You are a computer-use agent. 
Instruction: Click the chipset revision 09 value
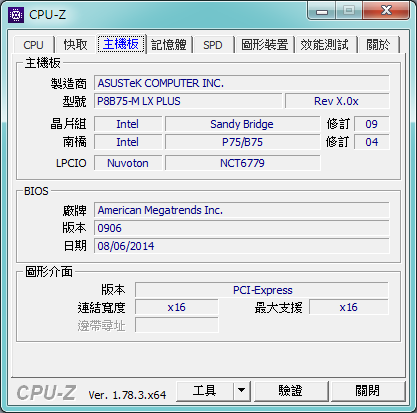point(371,124)
